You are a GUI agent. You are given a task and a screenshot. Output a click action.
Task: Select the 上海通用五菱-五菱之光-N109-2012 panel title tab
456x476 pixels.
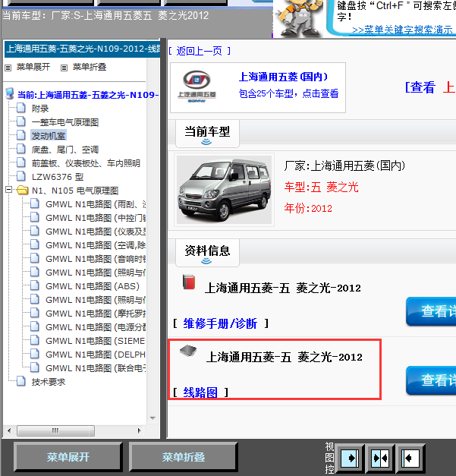point(82,49)
